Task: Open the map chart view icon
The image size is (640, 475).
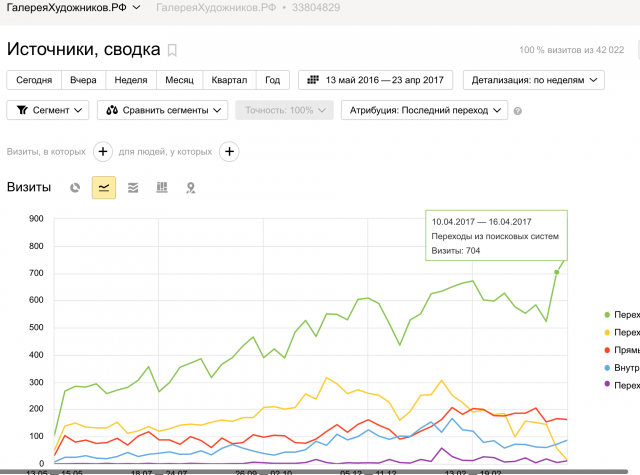Action: pos(191,188)
